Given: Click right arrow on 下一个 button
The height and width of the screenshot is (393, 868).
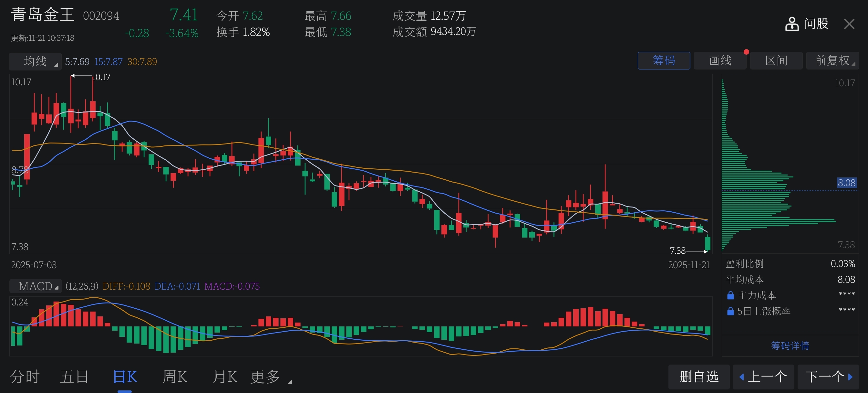Looking at the screenshot, I should pyautogui.click(x=850, y=377).
